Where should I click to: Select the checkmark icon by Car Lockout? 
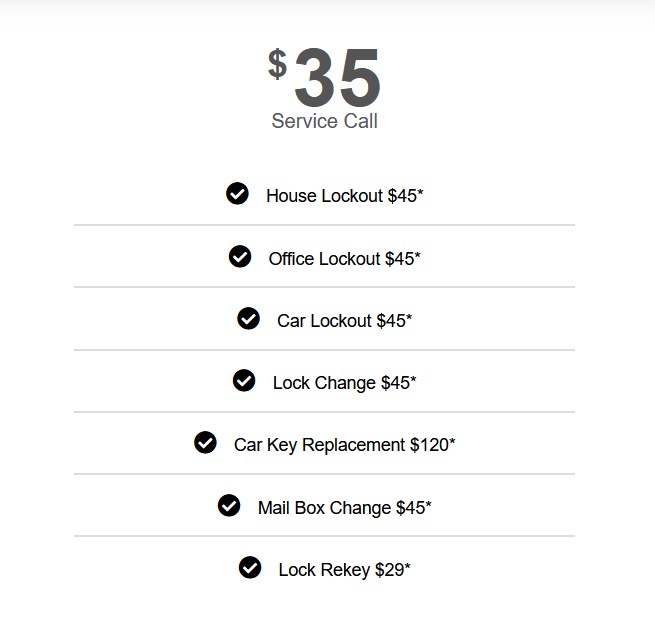click(x=249, y=319)
